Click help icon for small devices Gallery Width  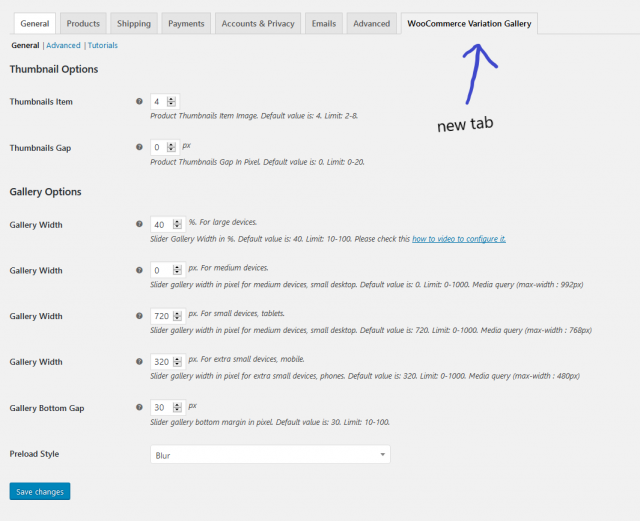pyautogui.click(x=139, y=316)
